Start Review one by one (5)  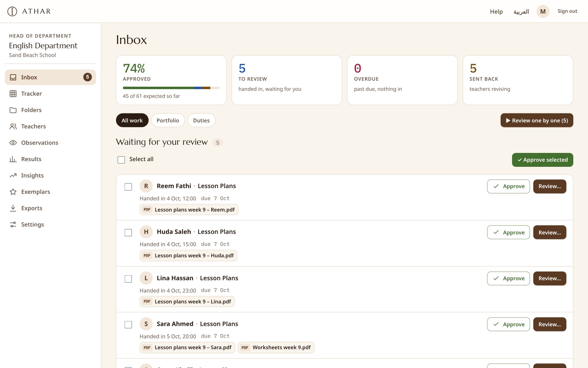[537, 120]
